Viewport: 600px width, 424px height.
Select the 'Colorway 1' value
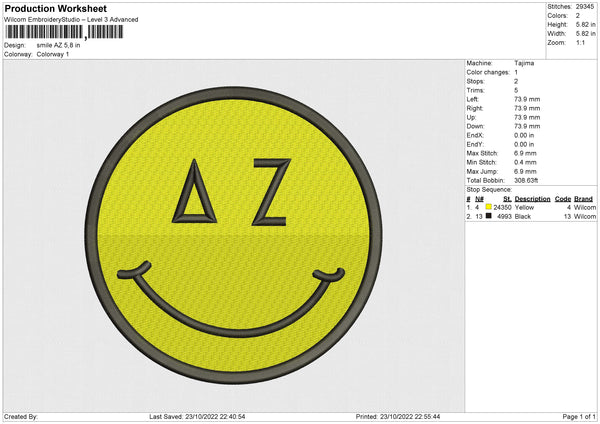pyautogui.click(x=53, y=54)
